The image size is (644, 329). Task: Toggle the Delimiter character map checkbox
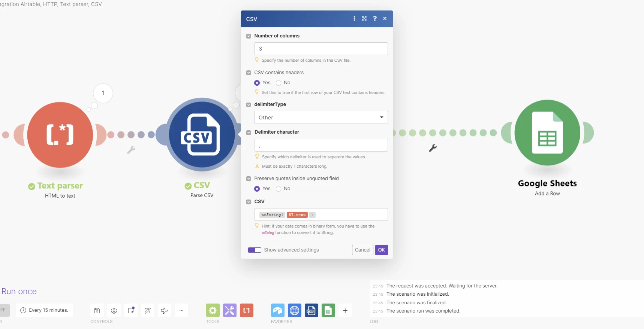[x=249, y=132]
